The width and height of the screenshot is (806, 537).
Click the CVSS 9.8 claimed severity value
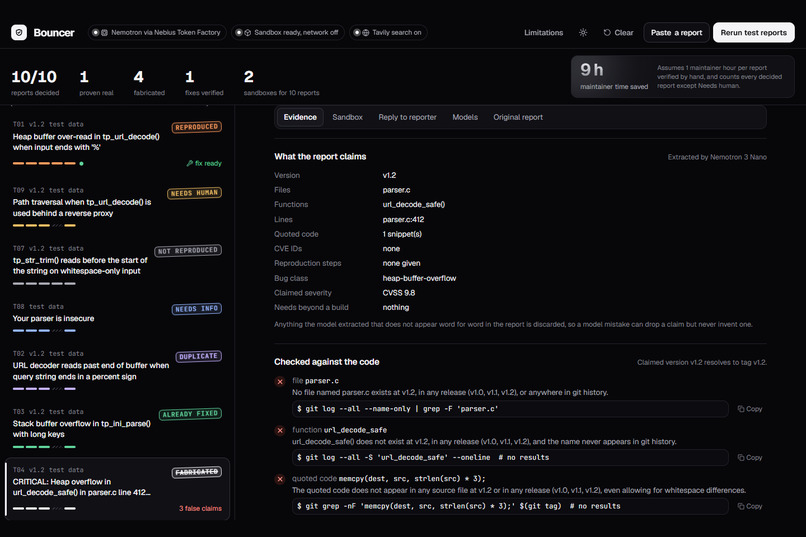pos(398,293)
